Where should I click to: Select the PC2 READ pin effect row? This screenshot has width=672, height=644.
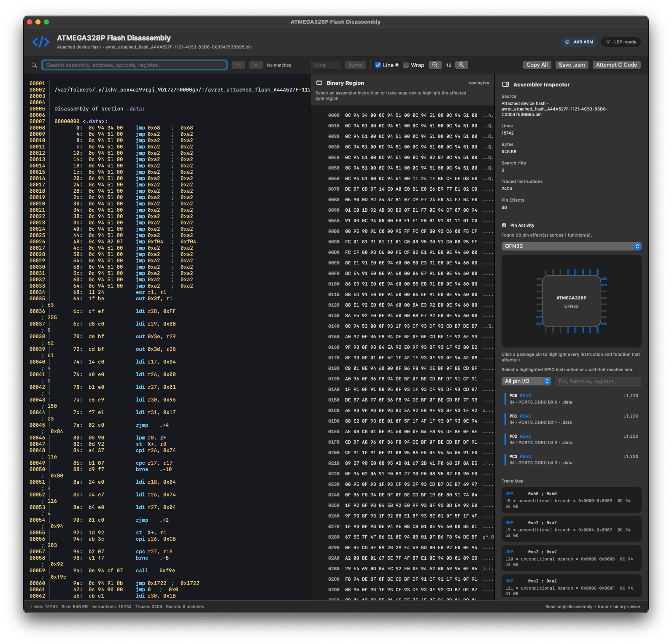click(571, 439)
